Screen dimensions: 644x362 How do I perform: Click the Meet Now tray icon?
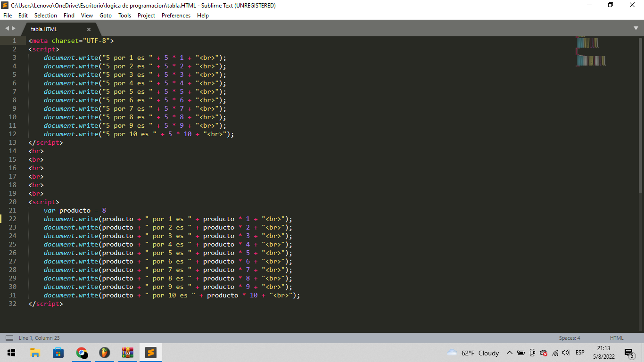tap(532, 353)
